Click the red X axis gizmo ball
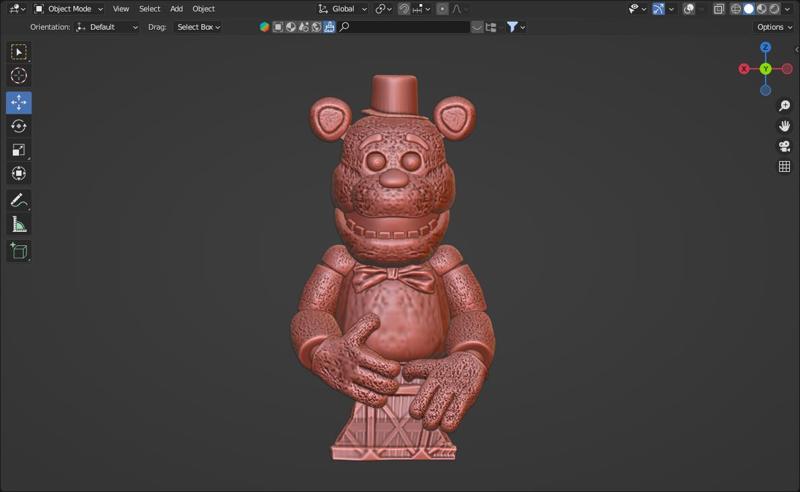The height and width of the screenshot is (492, 800). pos(744,69)
